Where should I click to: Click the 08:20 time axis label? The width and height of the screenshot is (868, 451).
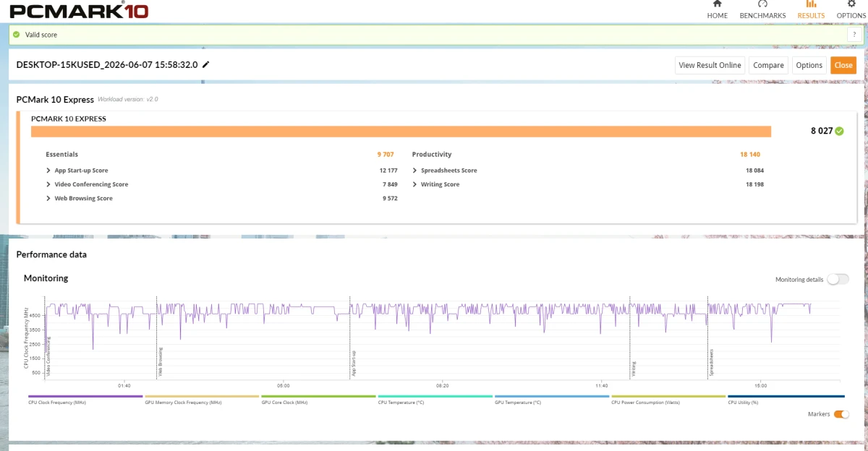point(443,386)
